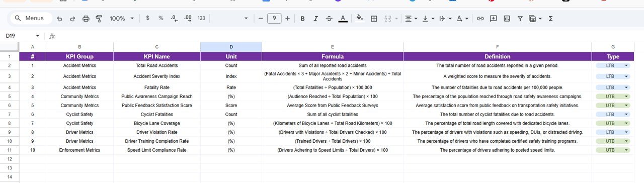The height and width of the screenshot is (183, 644).
Task: Increase font size with plus button
Action: [x=287, y=19]
